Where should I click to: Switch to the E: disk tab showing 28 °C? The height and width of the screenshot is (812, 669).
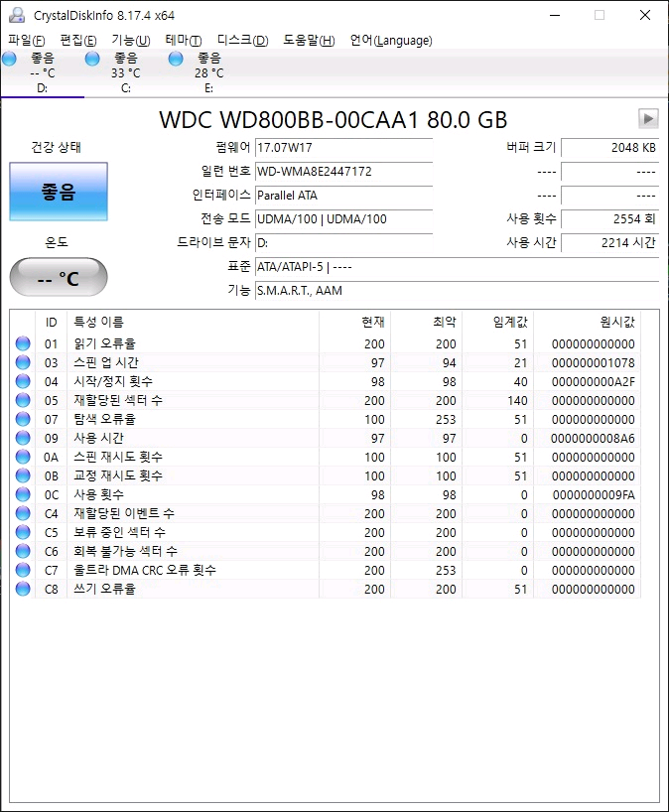[209, 73]
